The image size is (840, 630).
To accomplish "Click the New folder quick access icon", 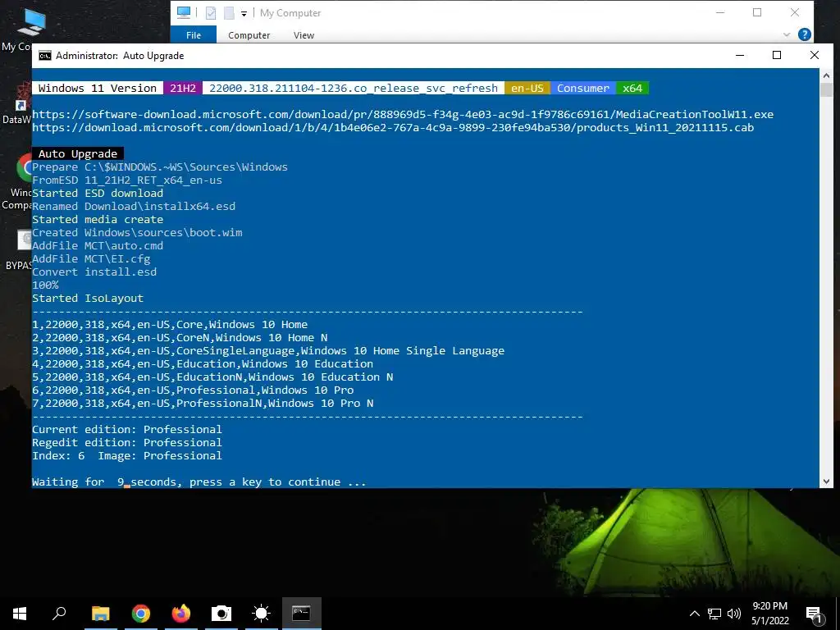I will (x=229, y=13).
